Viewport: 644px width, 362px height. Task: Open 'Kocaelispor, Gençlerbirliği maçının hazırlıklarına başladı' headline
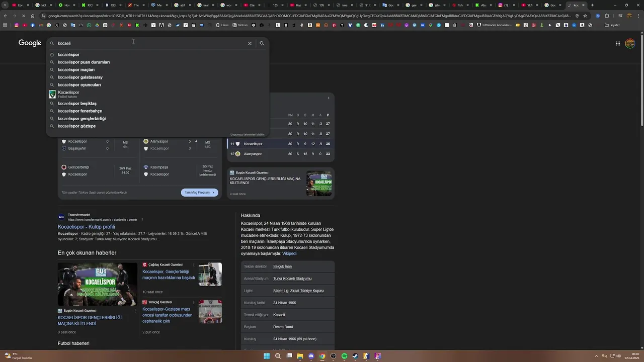click(x=169, y=275)
